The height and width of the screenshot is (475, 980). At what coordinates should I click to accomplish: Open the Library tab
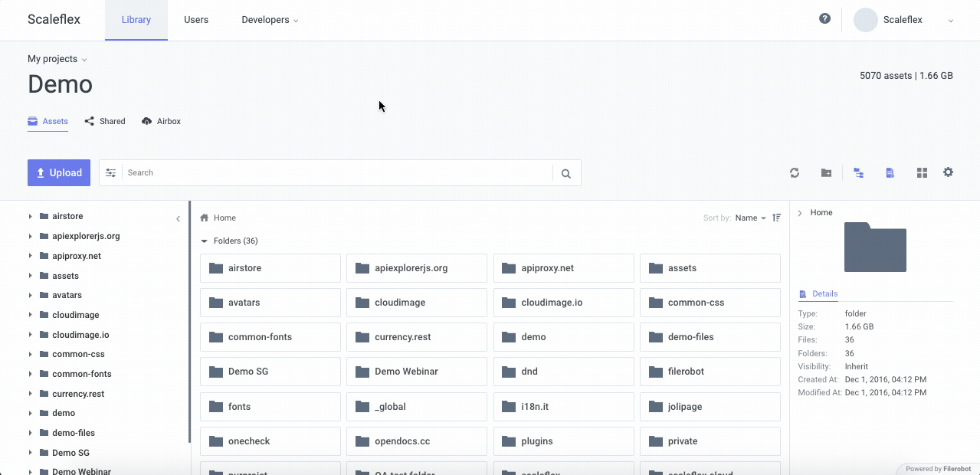[136, 20]
